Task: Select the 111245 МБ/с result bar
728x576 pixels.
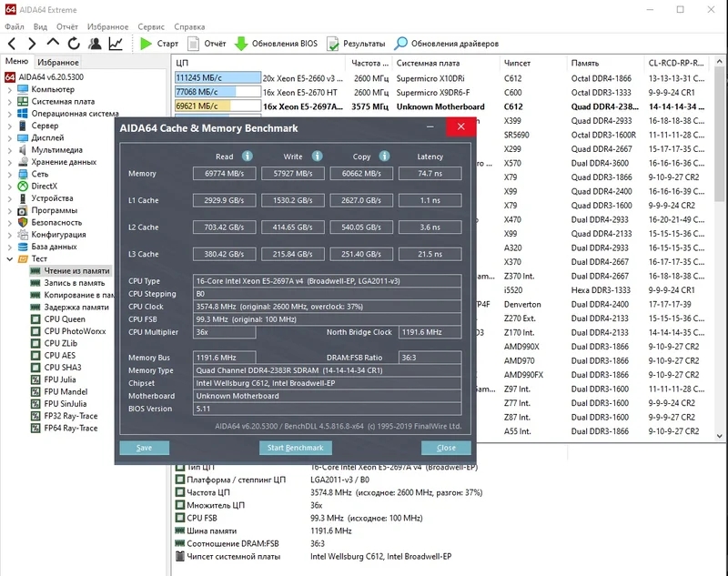Action: point(217,78)
